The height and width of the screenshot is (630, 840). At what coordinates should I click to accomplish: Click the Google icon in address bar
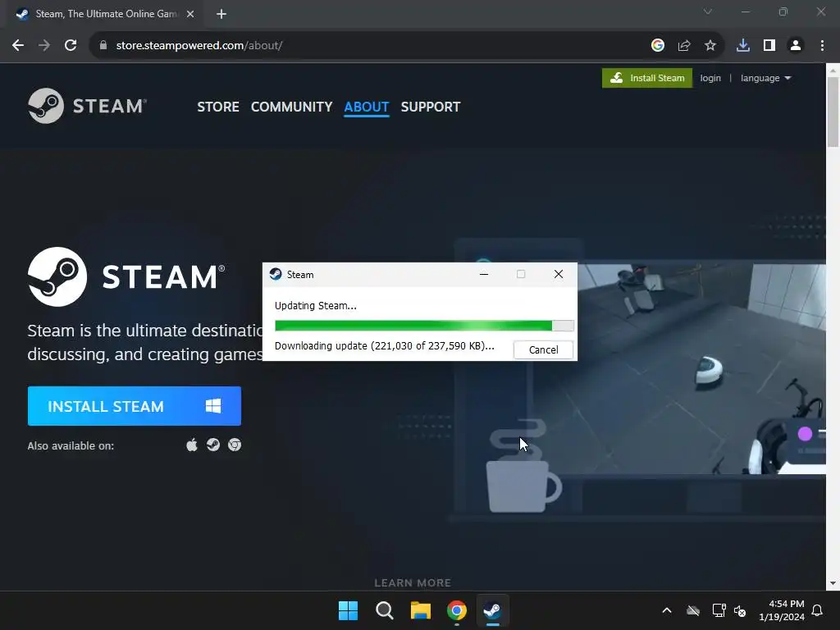click(x=658, y=46)
